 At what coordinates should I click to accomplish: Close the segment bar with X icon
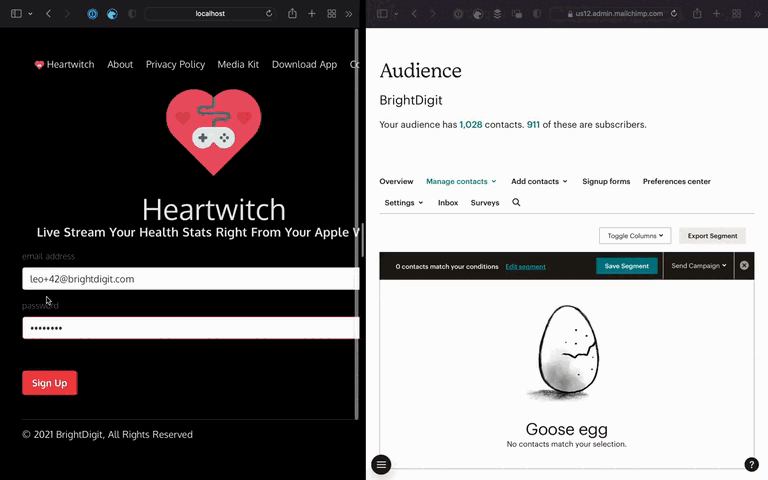[744, 265]
